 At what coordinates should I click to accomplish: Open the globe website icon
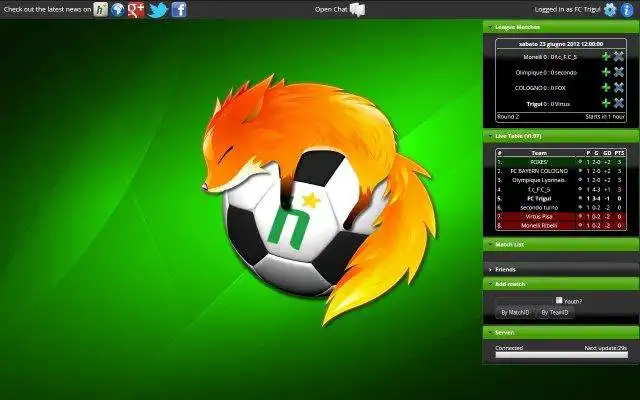(x=118, y=9)
